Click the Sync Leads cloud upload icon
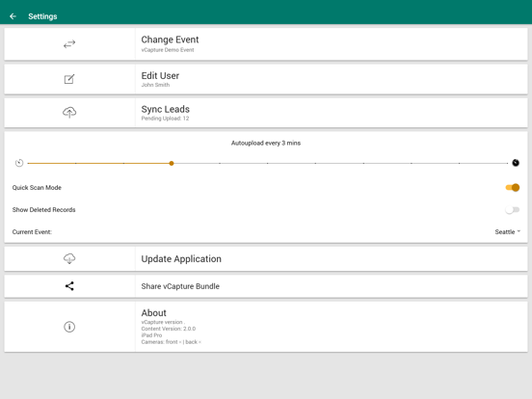Screen dimensions: 532x399 click(x=69, y=113)
